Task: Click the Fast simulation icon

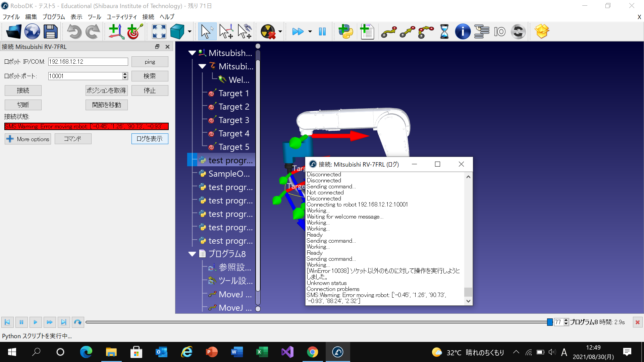Action: (298, 32)
